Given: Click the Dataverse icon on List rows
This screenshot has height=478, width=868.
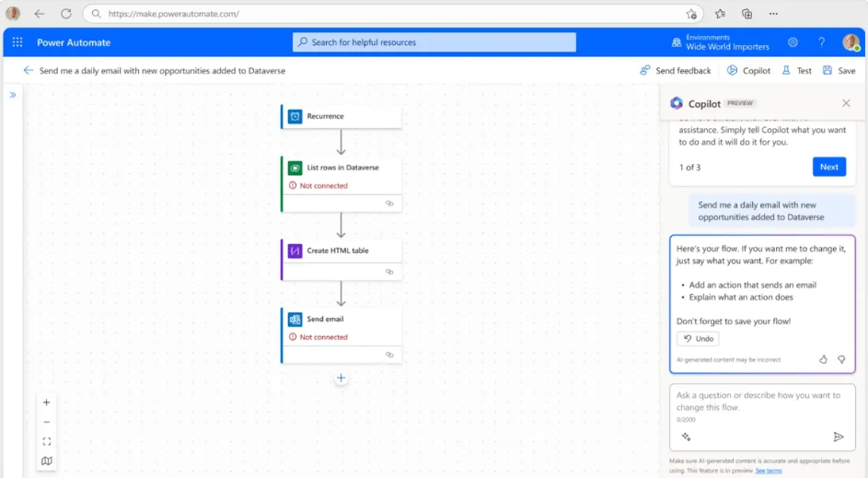Looking at the screenshot, I should 295,168.
